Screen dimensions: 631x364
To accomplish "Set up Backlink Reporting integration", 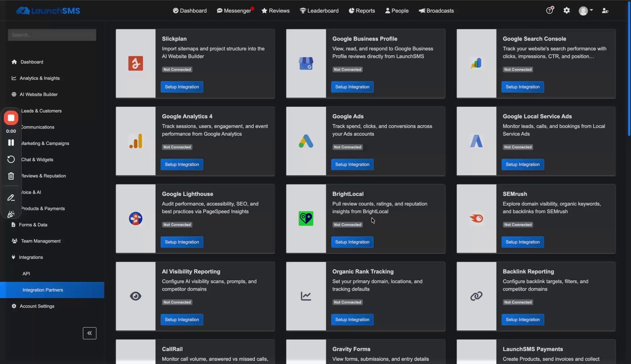I will point(523,320).
